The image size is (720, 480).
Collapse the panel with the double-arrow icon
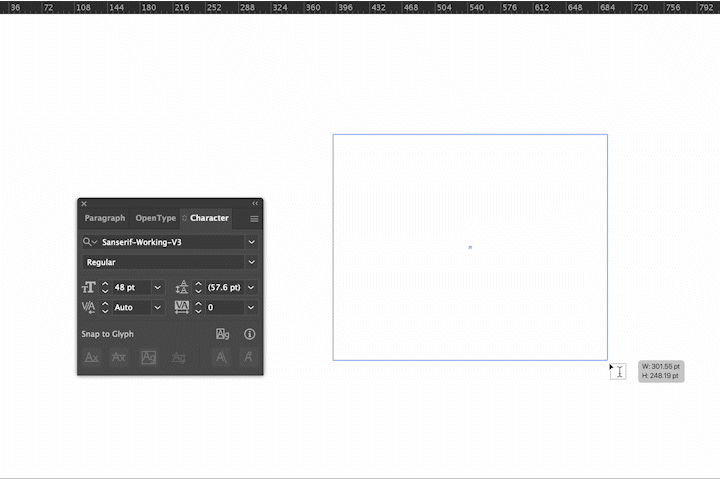(x=255, y=204)
